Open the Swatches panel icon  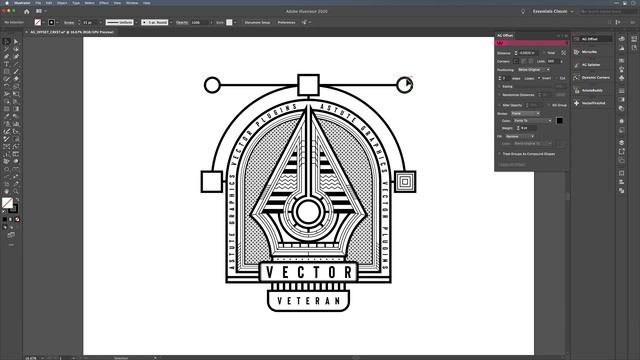621,60
